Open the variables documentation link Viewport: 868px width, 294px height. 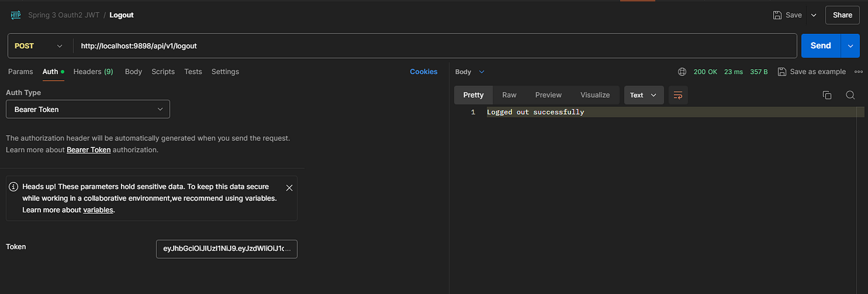click(98, 210)
